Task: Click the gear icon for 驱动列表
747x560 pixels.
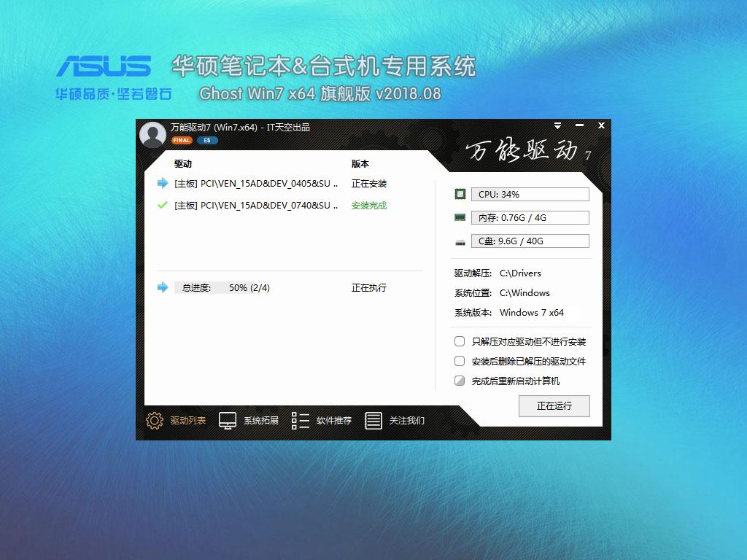Action: 155,421
